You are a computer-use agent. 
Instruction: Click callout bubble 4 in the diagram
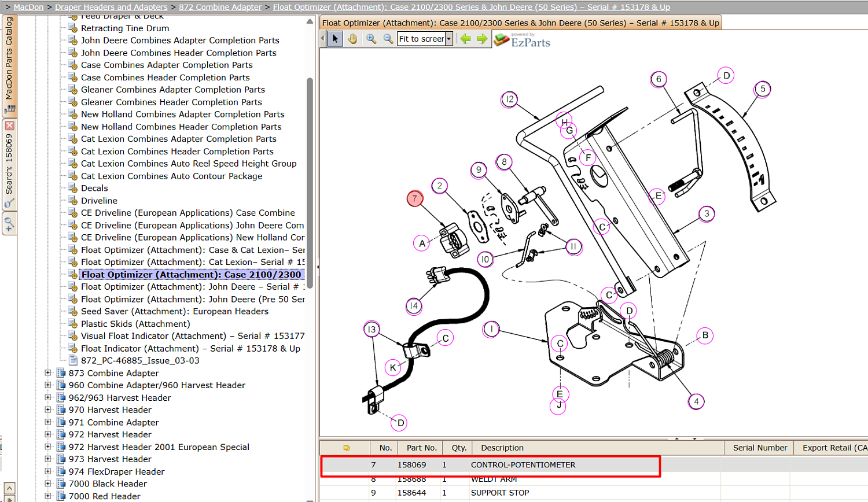[x=696, y=401]
